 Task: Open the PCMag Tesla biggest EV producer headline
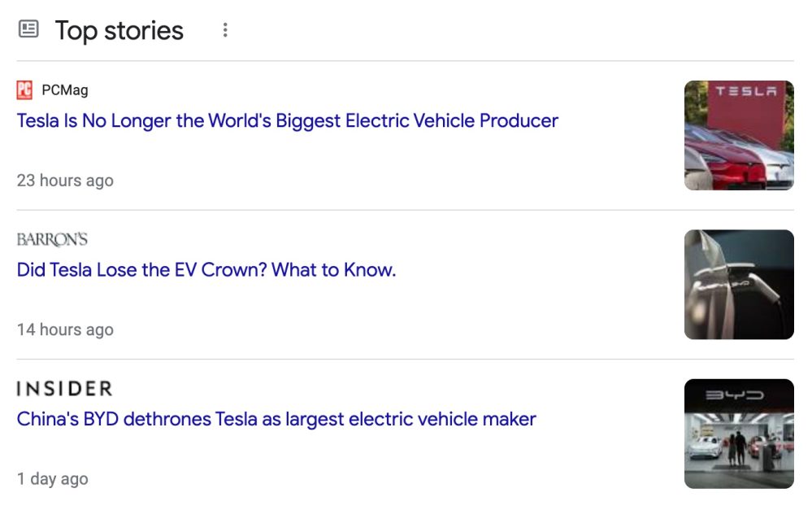point(288,121)
